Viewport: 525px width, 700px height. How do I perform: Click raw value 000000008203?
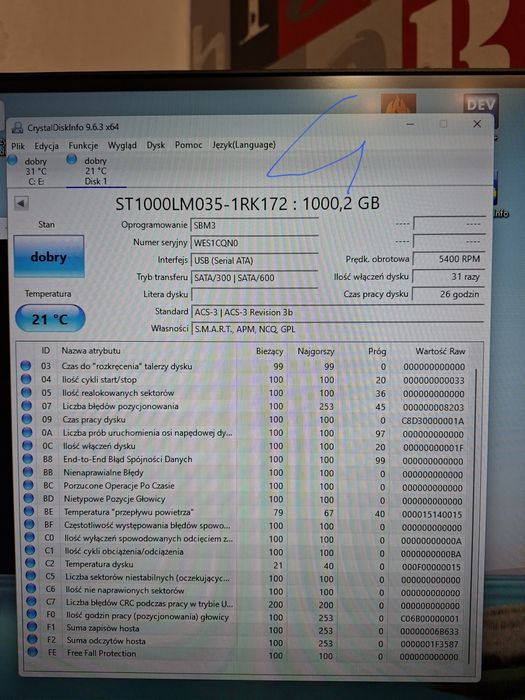(433, 407)
